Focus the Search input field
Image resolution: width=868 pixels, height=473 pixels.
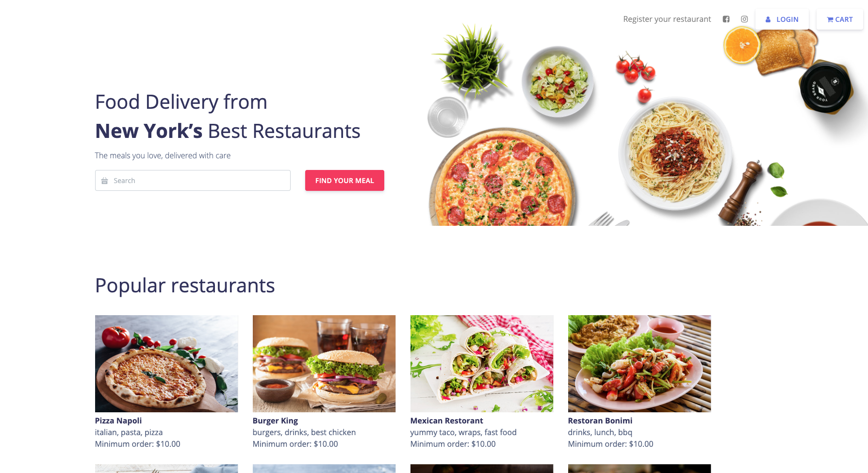193,181
